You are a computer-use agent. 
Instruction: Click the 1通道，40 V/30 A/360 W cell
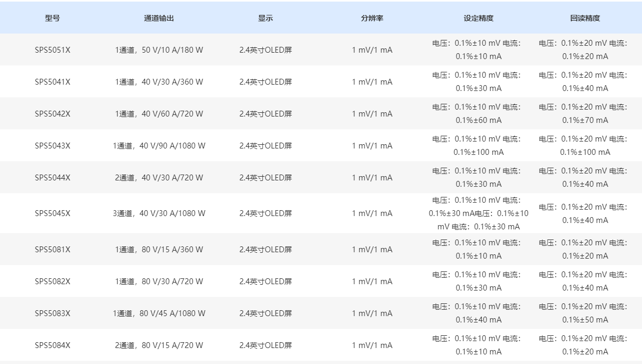point(159,82)
